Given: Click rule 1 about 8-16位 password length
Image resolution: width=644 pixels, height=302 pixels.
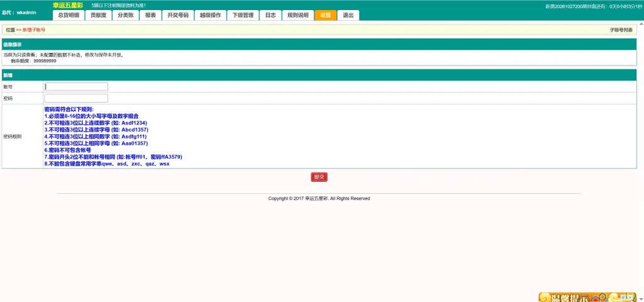Looking at the screenshot, I should pyautogui.click(x=91, y=116).
